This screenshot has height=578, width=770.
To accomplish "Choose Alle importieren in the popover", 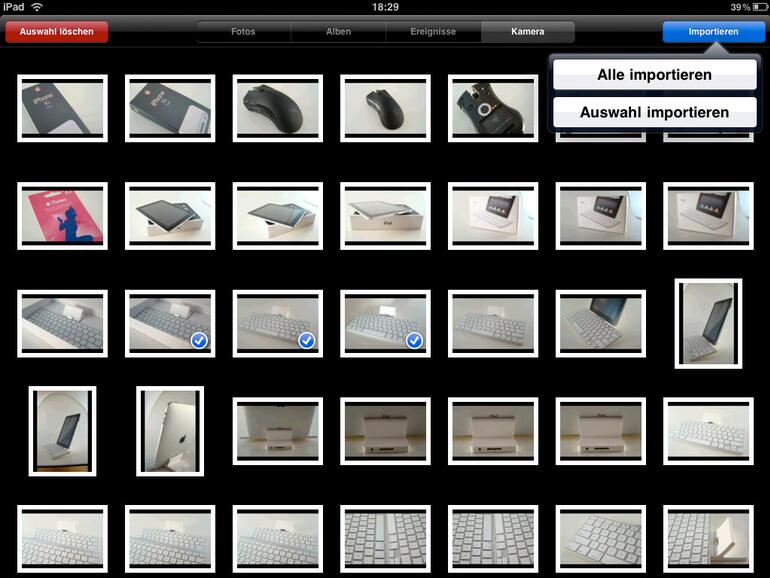I will pyautogui.click(x=654, y=75).
